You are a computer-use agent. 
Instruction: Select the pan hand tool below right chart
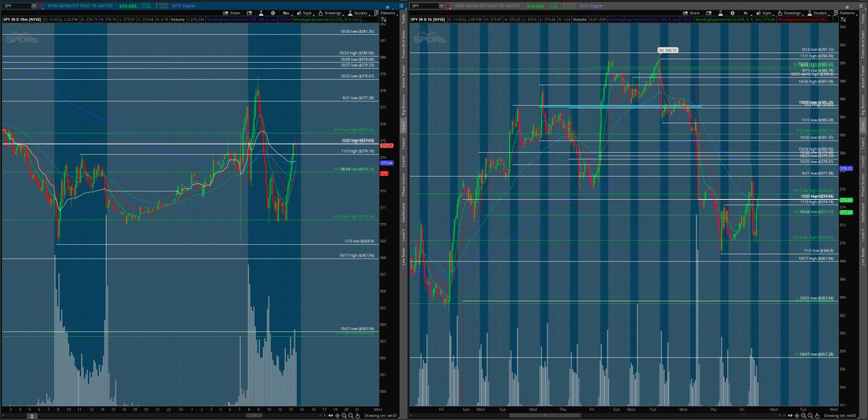click(817, 416)
